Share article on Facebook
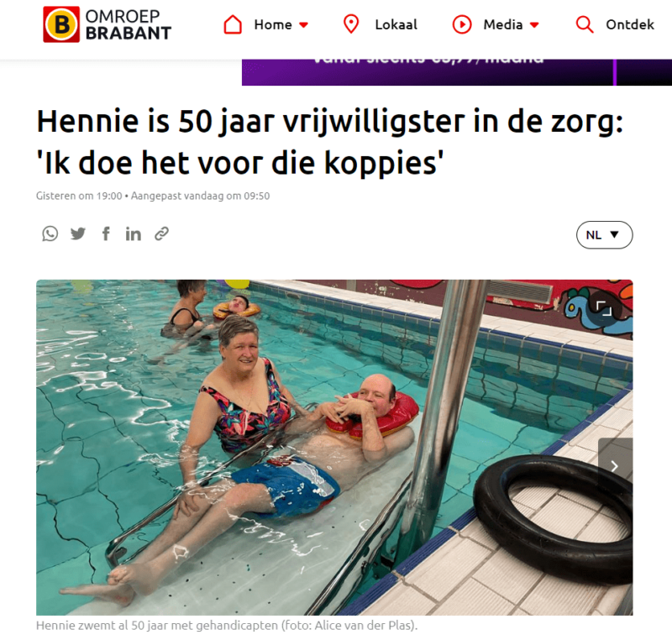 pyautogui.click(x=106, y=233)
